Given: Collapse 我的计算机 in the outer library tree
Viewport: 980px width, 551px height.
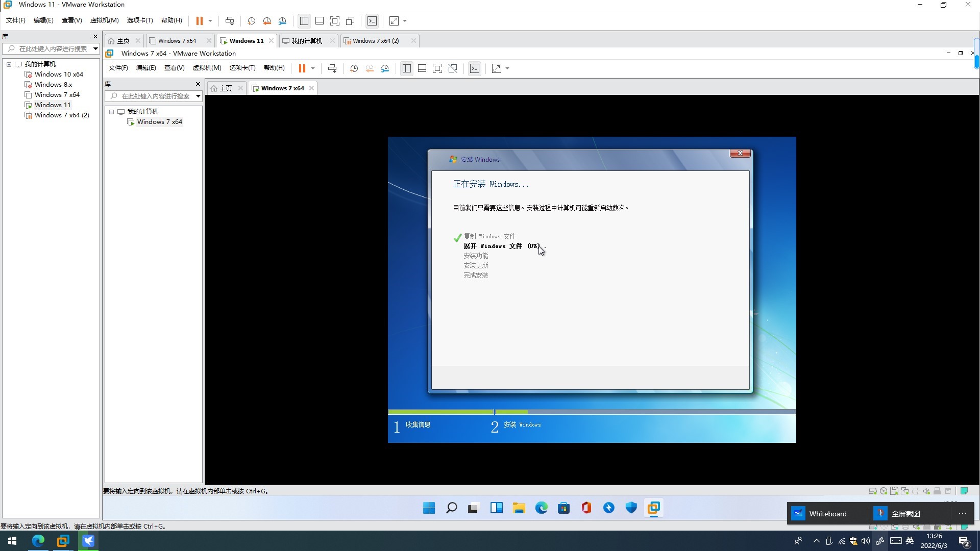Looking at the screenshot, I should [9, 64].
